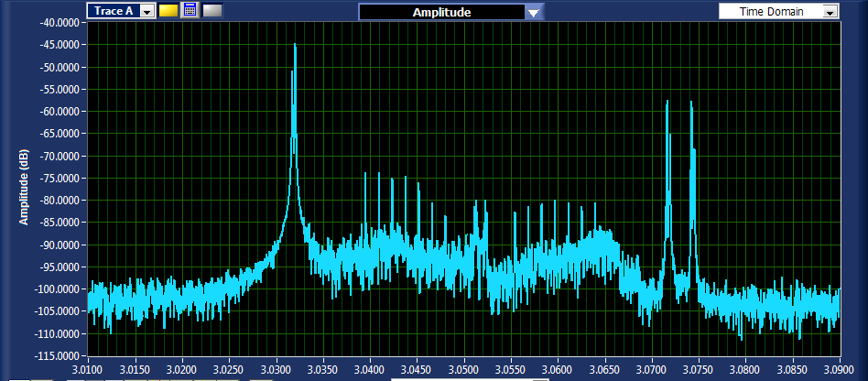Viewport: 868px width, 381px height.
Task: Click the peak tip just past 3.0700
Action: tap(667, 102)
